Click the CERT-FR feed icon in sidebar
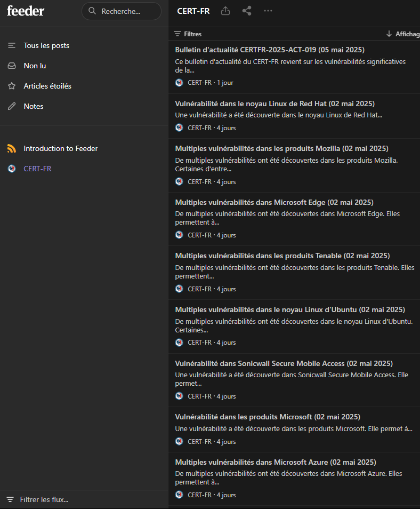Viewport: 420px width, 509px height. (12, 169)
